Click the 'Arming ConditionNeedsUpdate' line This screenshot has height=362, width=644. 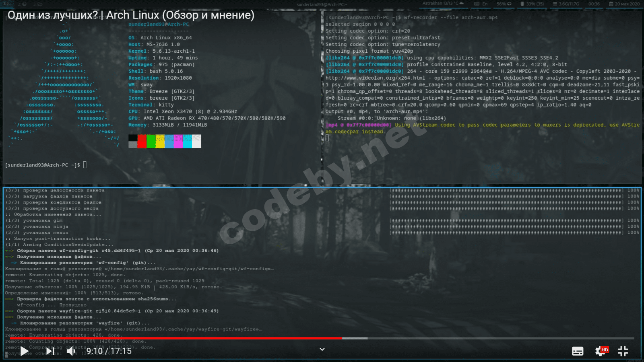(x=59, y=245)
